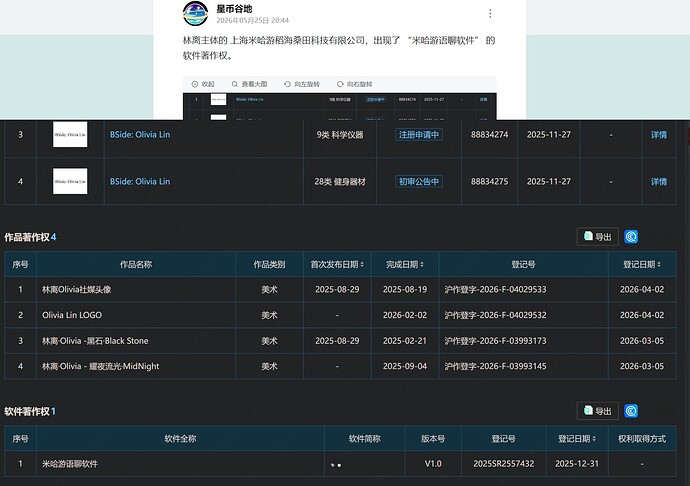Click completion date 2025-02-21
Image resolution: width=690 pixels, height=486 pixels.
[x=404, y=340]
